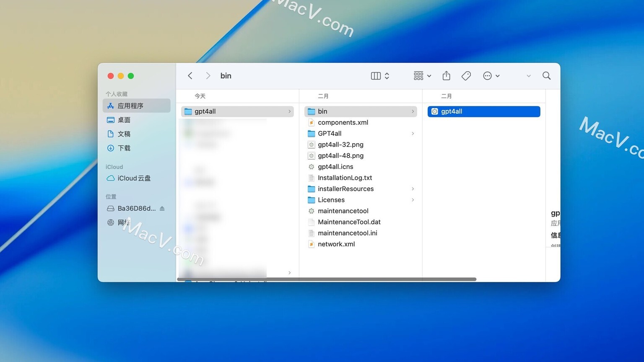Viewport: 644px width, 362px height.
Task: Open Downloads (下载) in sidebar
Action: click(x=137, y=148)
